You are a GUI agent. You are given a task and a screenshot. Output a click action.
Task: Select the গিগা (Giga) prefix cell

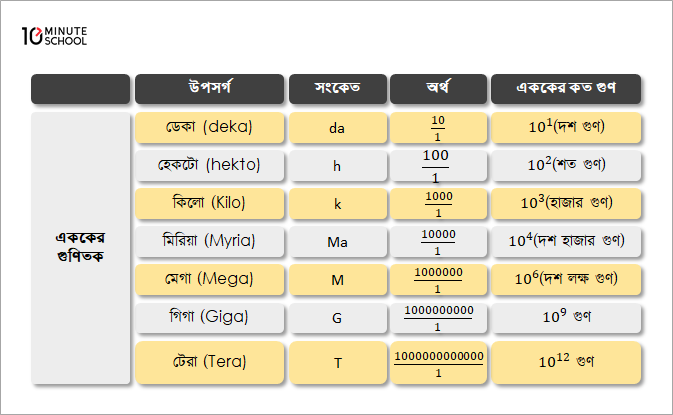[x=209, y=317]
